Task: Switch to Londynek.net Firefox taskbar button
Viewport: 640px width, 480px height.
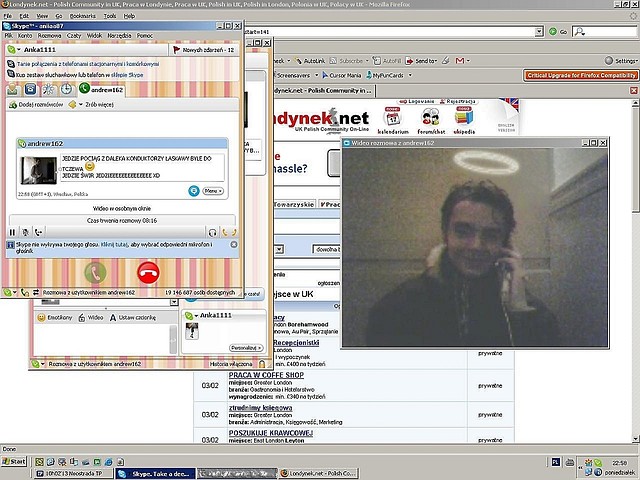Action: point(319,473)
